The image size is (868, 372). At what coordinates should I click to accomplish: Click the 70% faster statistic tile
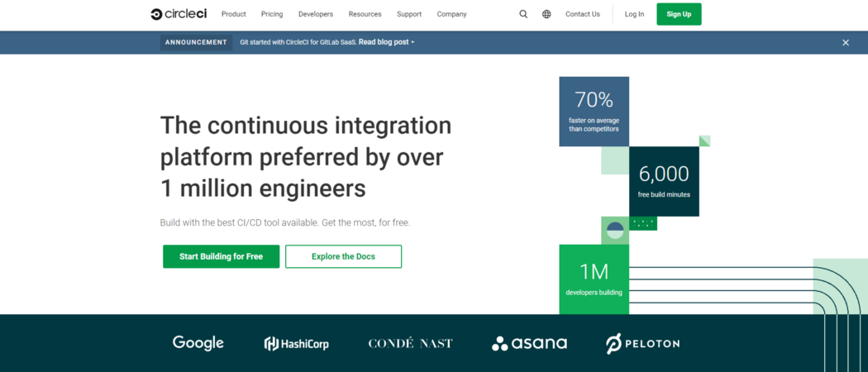[x=594, y=112]
